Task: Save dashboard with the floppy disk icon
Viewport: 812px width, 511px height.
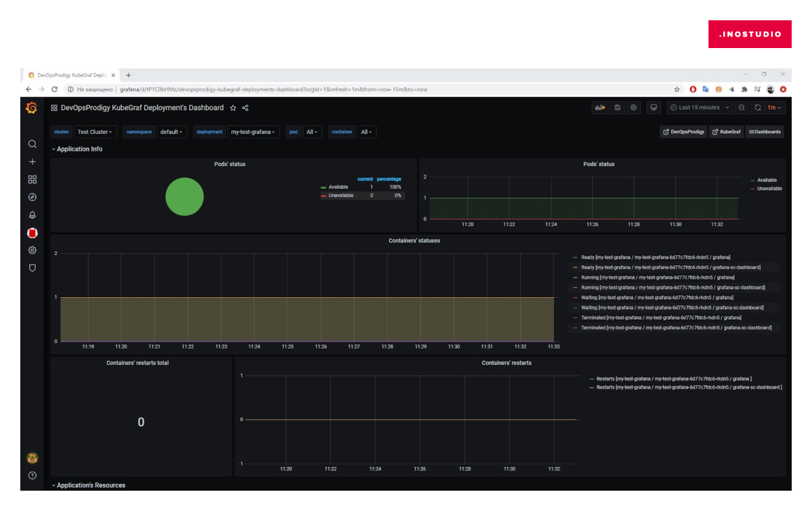Action: 617,108
